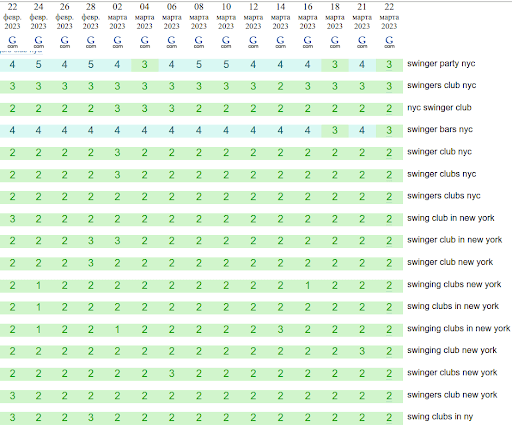Screen dimensions: 512x426
Task: Click swinger club nyc position on 02 марта
Action: (x=117, y=153)
